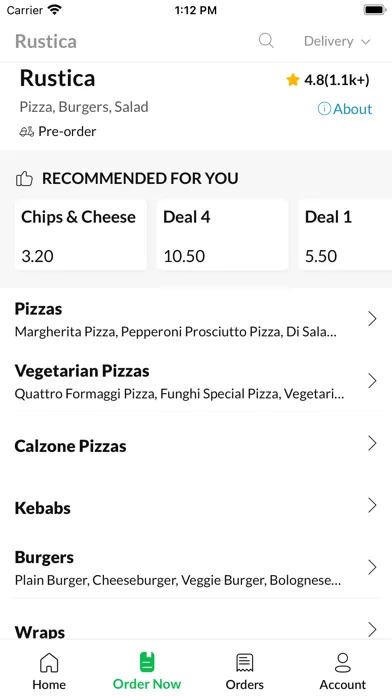Open the Burgers category row

(x=196, y=568)
